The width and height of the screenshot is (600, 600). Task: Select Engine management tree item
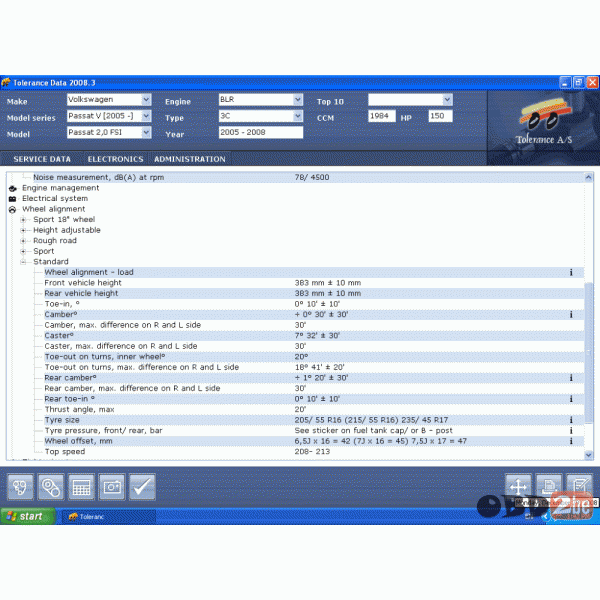(60, 188)
